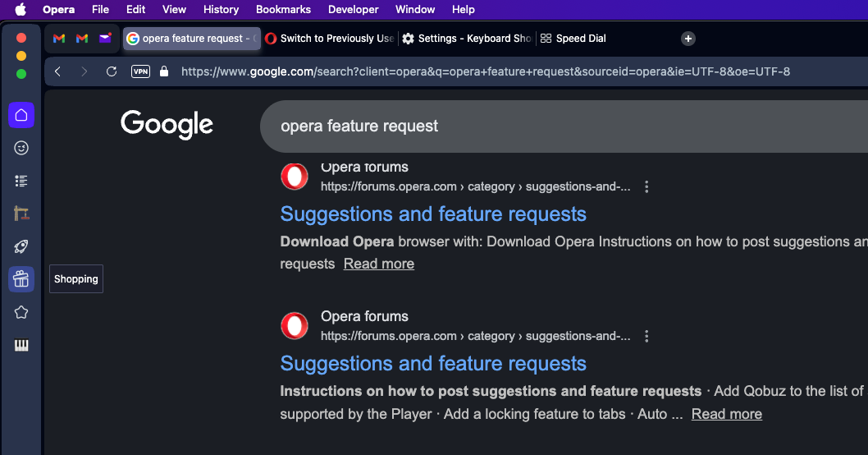
Task: Open the Shopping gift box workspace
Action: click(21, 279)
